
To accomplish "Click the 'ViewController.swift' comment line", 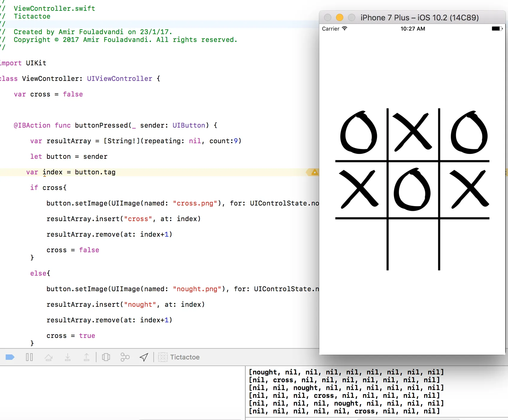I will (x=55, y=8).
